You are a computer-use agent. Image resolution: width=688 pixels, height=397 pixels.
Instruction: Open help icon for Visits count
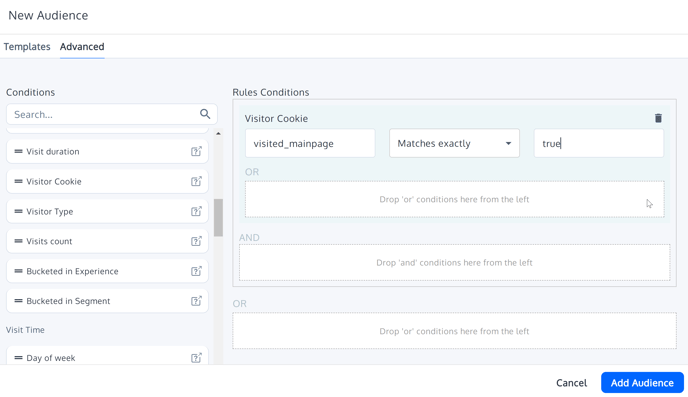point(196,241)
